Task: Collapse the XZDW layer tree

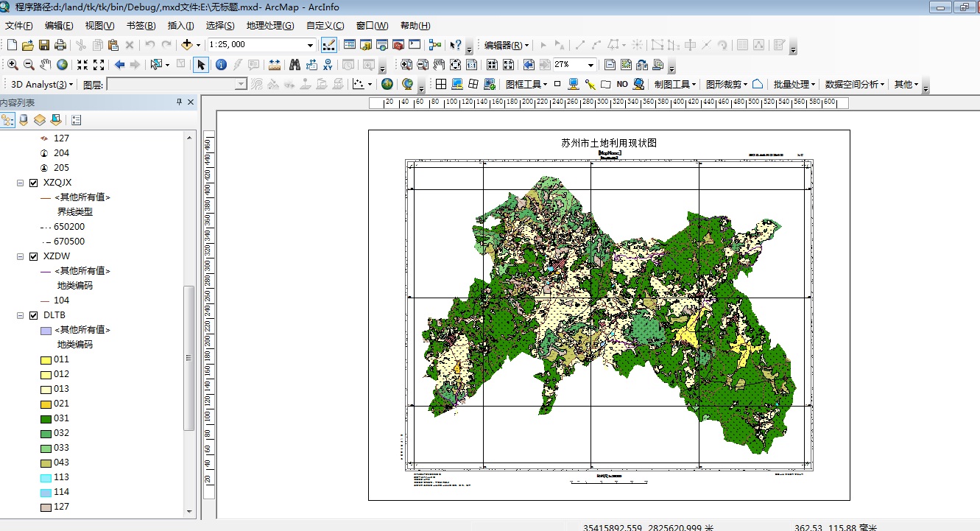Action: click(x=21, y=256)
